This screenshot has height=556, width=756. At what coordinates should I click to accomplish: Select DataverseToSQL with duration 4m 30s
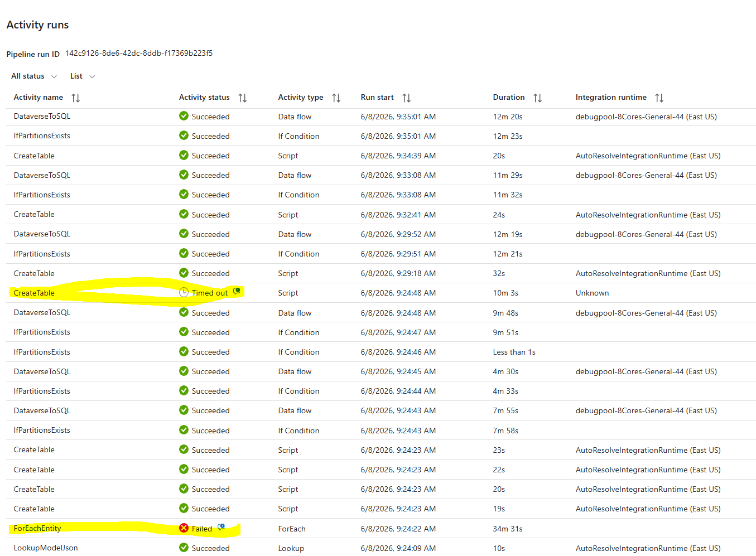tap(42, 371)
